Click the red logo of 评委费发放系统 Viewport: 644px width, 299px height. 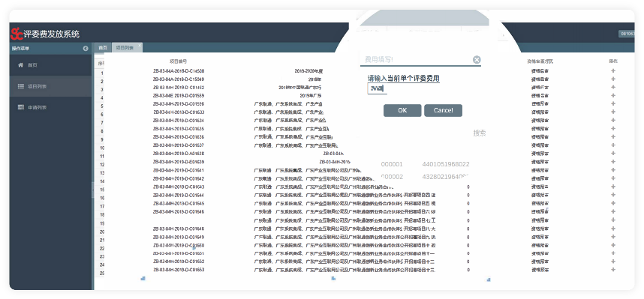17,34
